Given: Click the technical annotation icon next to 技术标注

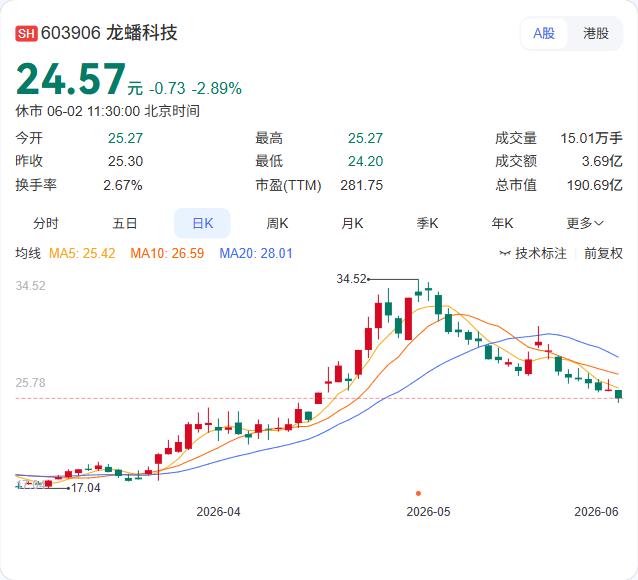Looking at the screenshot, I should click(x=505, y=254).
